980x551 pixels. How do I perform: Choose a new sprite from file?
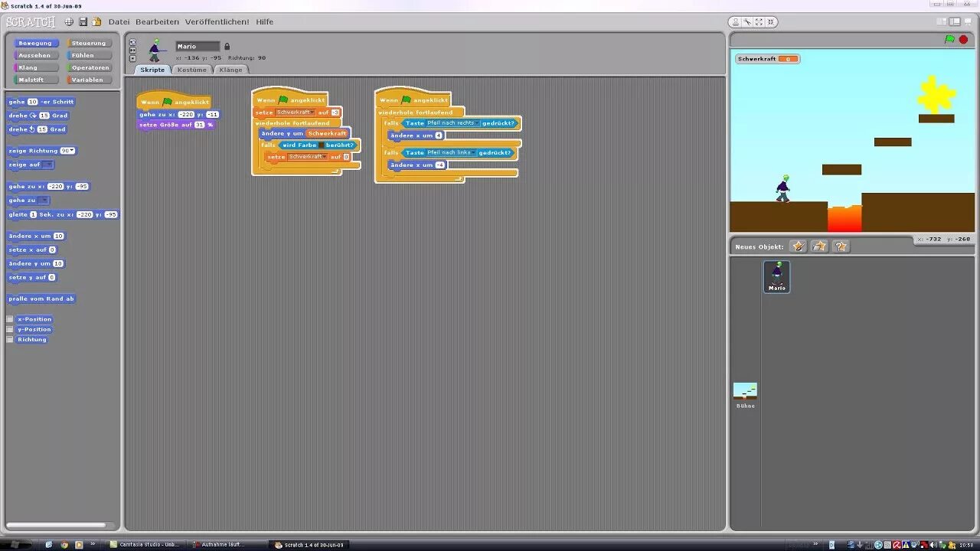click(x=819, y=246)
